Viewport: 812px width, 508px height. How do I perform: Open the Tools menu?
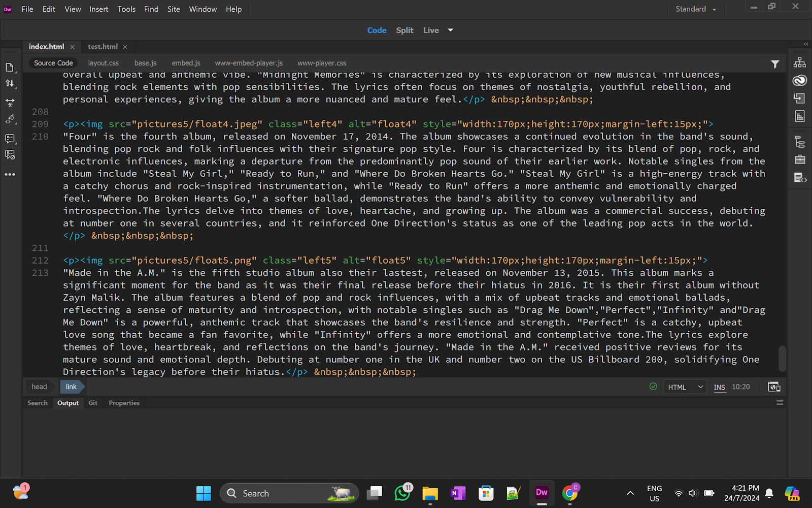point(126,9)
